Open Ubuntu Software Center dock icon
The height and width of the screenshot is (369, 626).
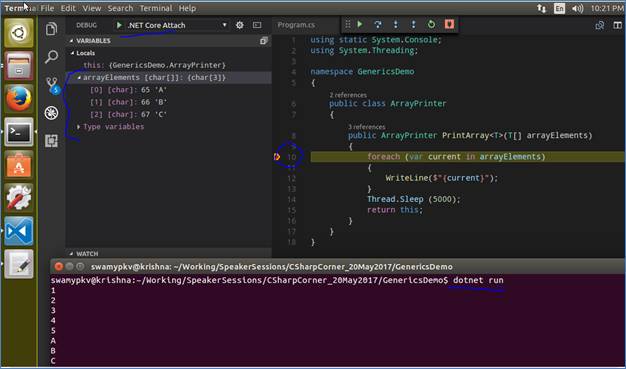[x=18, y=165]
